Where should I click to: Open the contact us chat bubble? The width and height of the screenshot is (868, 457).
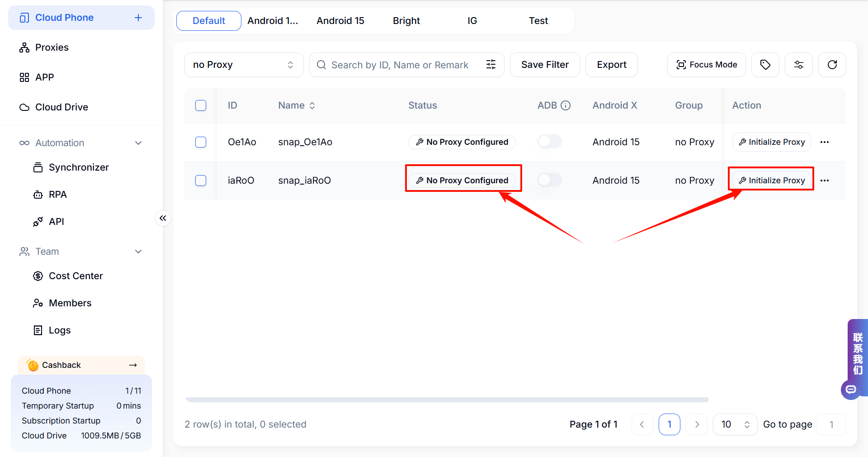(x=851, y=389)
